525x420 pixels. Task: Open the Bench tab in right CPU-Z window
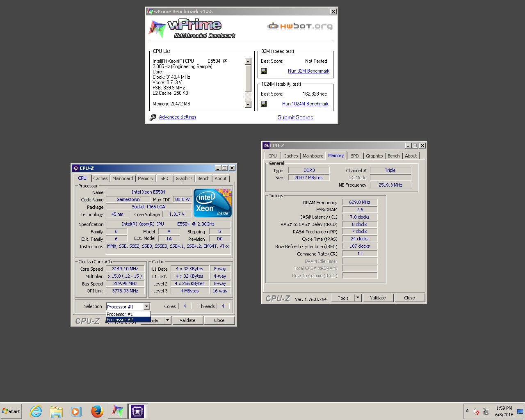tap(393, 156)
